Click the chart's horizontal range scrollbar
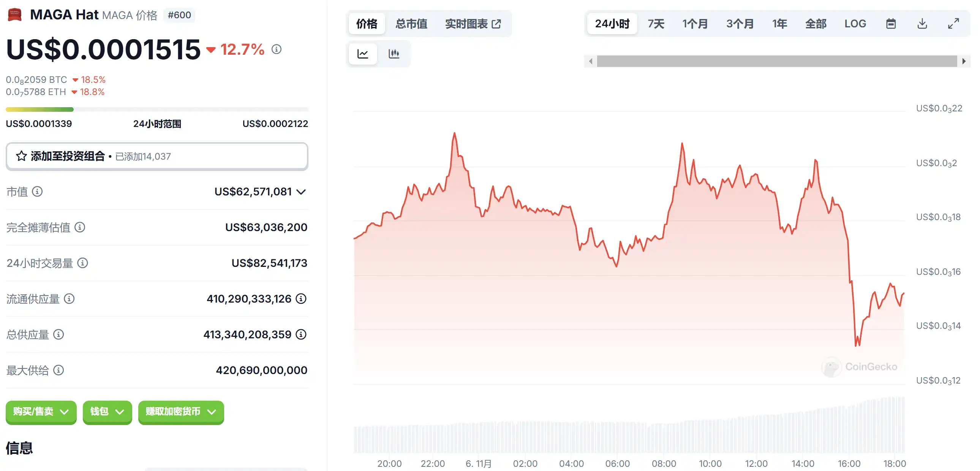This screenshot has width=980, height=471. pos(776,61)
